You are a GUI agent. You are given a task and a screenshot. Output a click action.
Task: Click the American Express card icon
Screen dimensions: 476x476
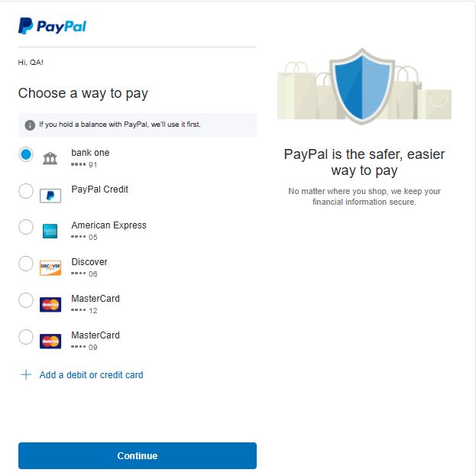(x=50, y=231)
